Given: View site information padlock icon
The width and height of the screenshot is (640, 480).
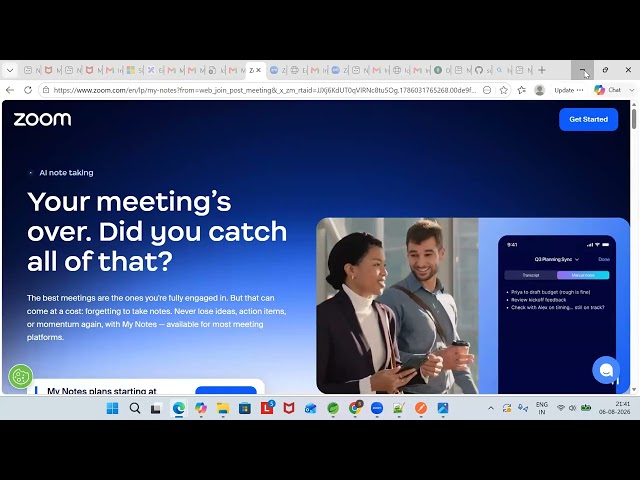Looking at the screenshot, I should pyautogui.click(x=46, y=90).
